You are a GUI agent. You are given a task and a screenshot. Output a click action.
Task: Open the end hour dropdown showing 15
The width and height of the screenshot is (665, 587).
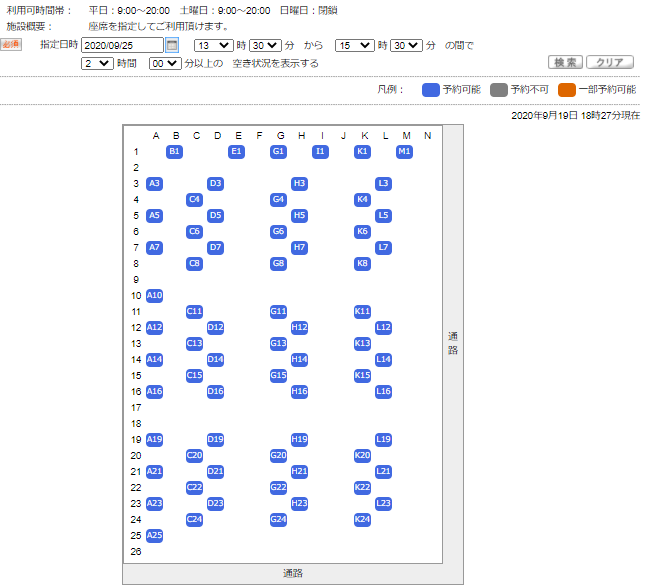click(354, 45)
